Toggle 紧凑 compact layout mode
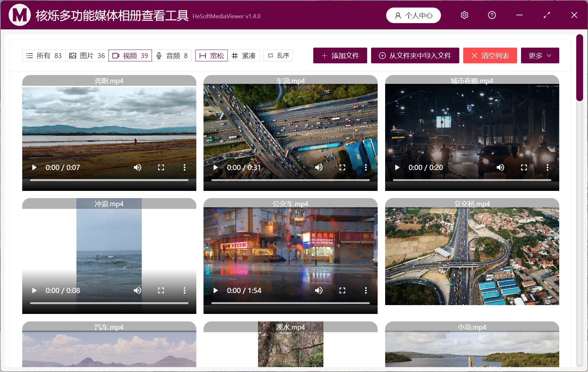Screen dimensions: 588x372 tap(244, 55)
